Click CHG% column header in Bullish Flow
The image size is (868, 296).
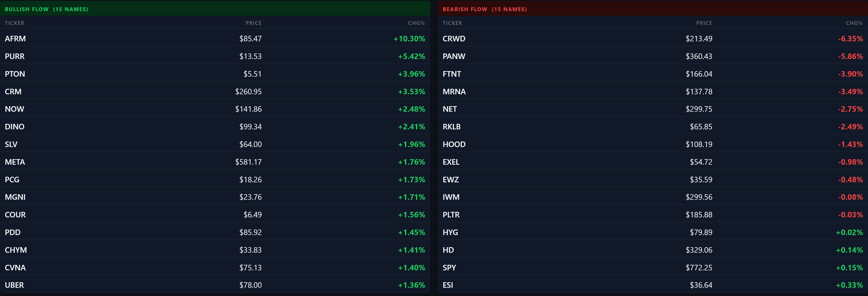417,23
